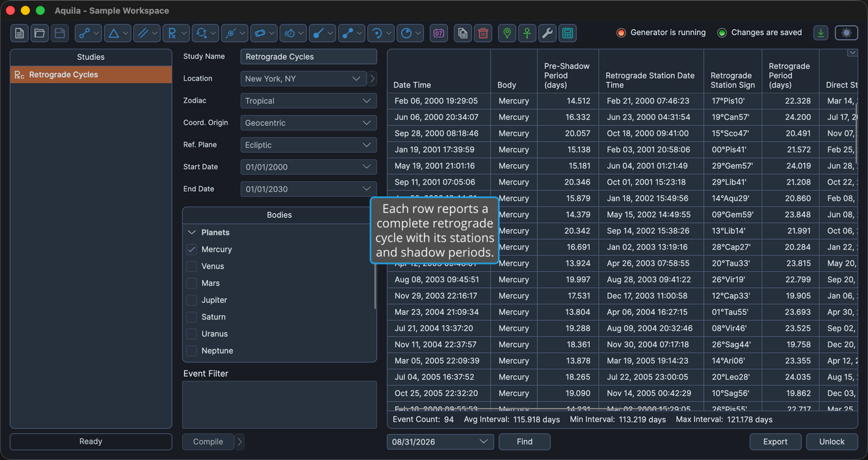Click the Rx retrograde tool icon
The width and height of the screenshot is (868, 460).
[172, 33]
